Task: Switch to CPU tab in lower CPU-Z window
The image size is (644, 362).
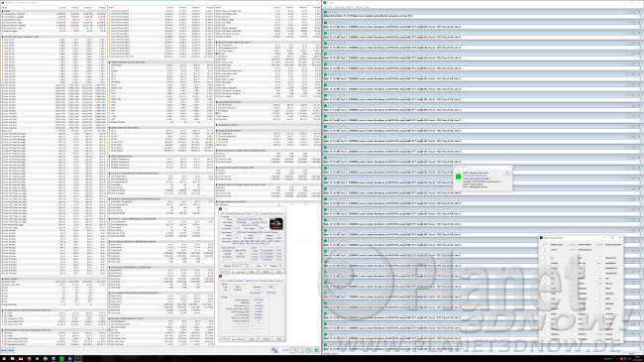Action: click(x=223, y=281)
